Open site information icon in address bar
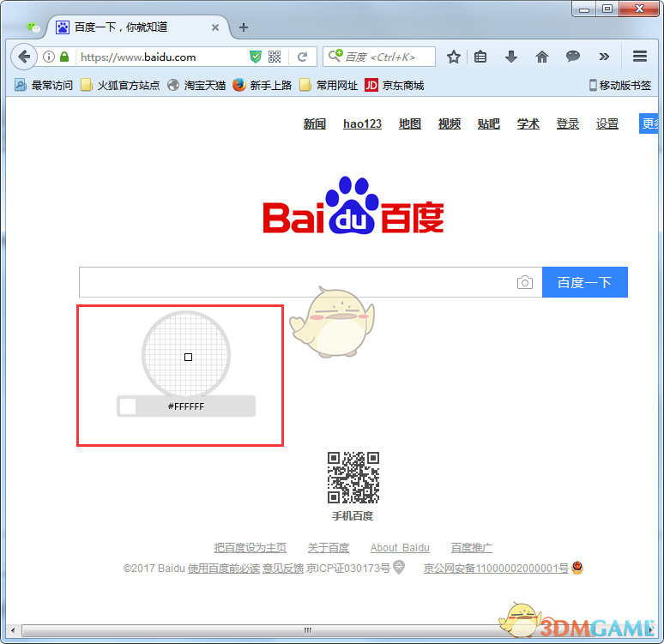 pos(49,57)
